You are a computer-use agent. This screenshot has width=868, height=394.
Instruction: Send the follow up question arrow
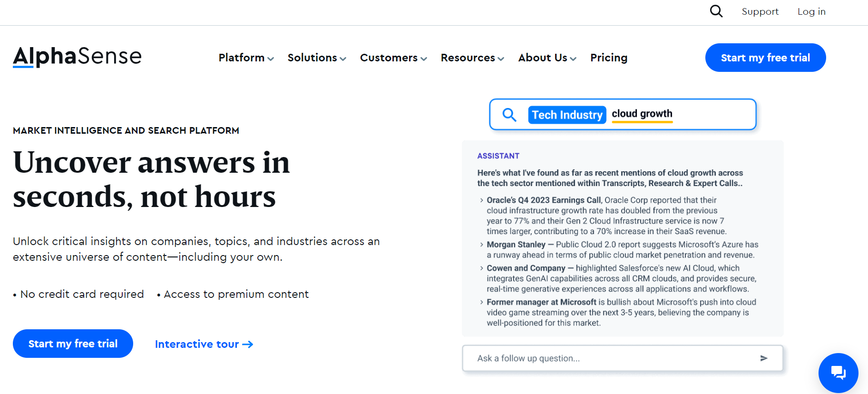764,358
